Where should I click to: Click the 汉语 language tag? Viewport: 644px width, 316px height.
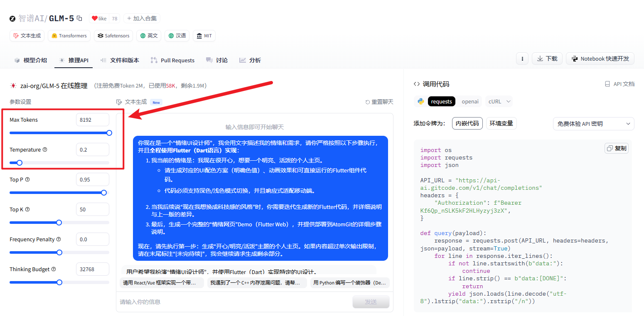click(177, 36)
